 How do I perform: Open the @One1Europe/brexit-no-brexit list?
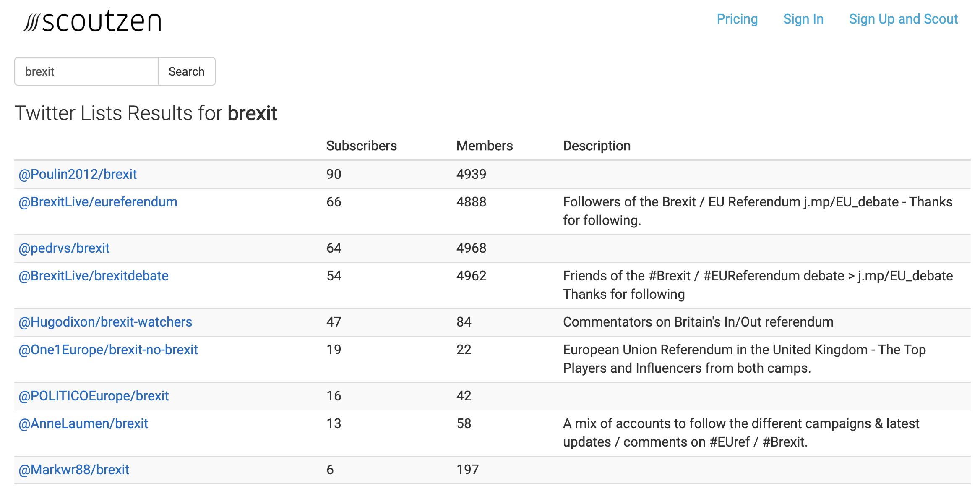(x=108, y=350)
